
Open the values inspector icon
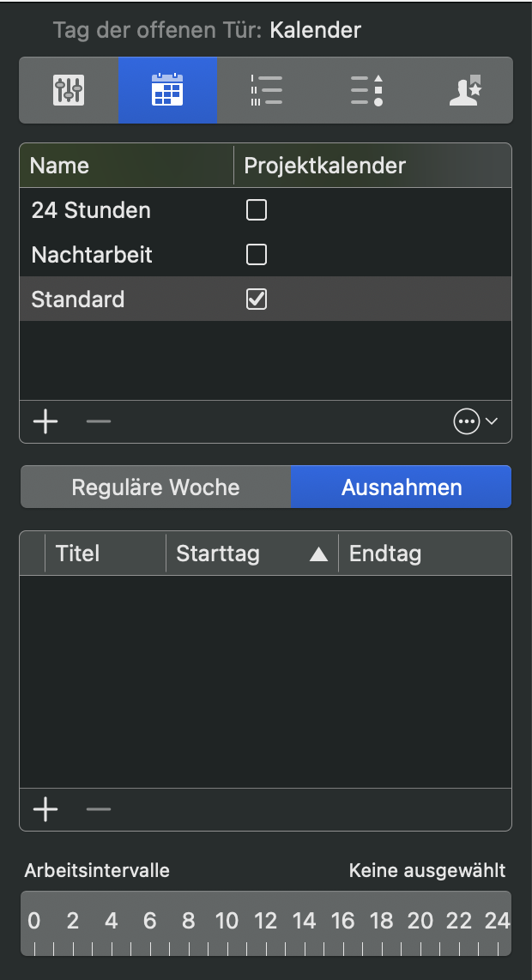point(365,89)
